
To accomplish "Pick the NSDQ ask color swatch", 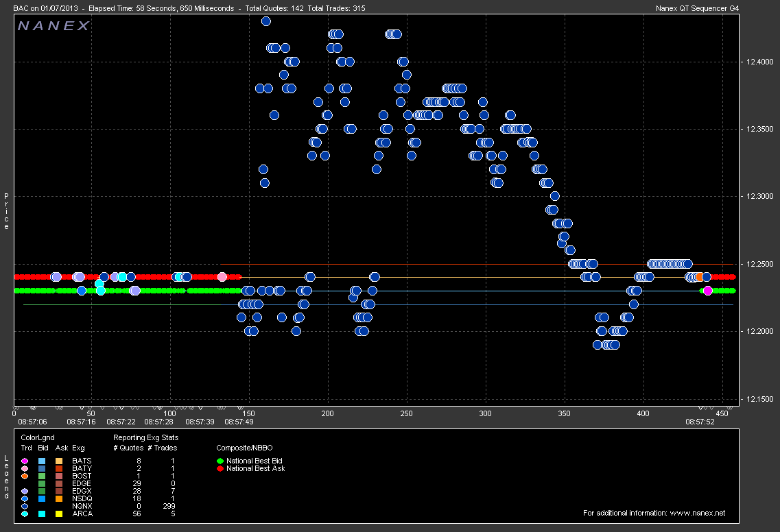I will (59, 498).
